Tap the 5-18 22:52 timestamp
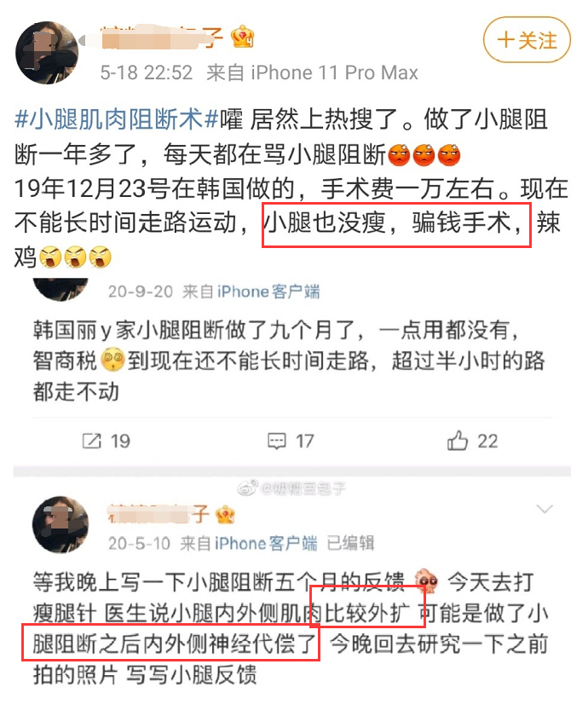 [146, 72]
